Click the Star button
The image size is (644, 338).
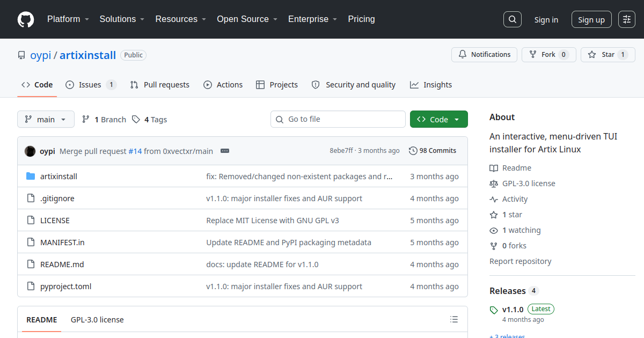coord(608,55)
